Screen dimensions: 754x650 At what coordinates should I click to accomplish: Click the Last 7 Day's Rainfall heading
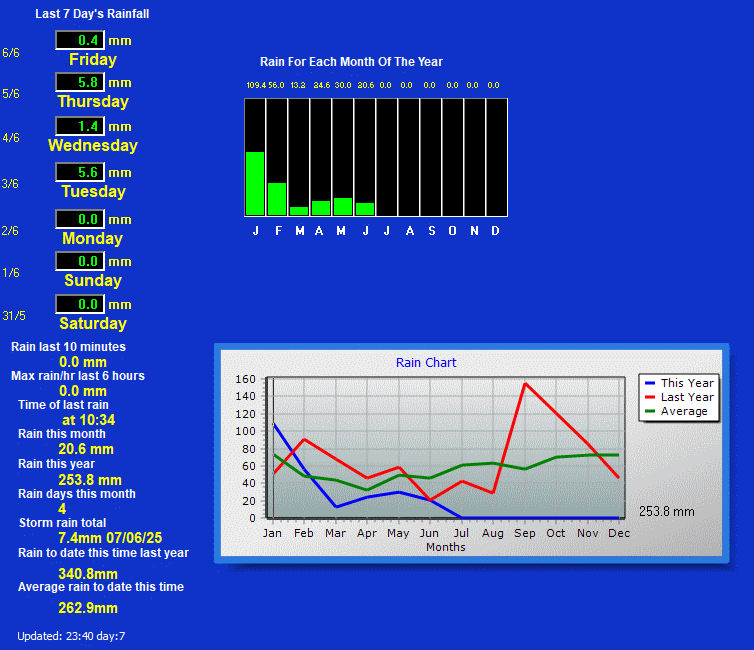(92, 14)
